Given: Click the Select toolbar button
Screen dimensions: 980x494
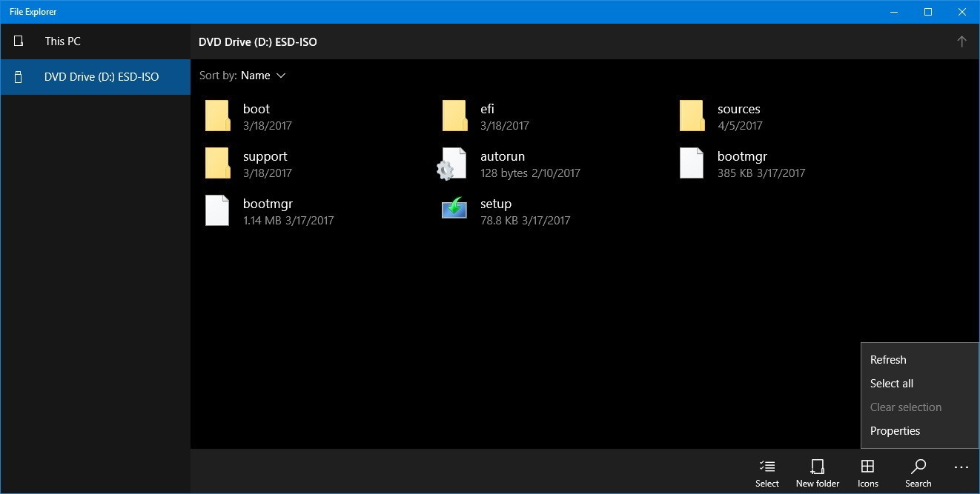Looking at the screenshot, I should [x=767, y=473].
